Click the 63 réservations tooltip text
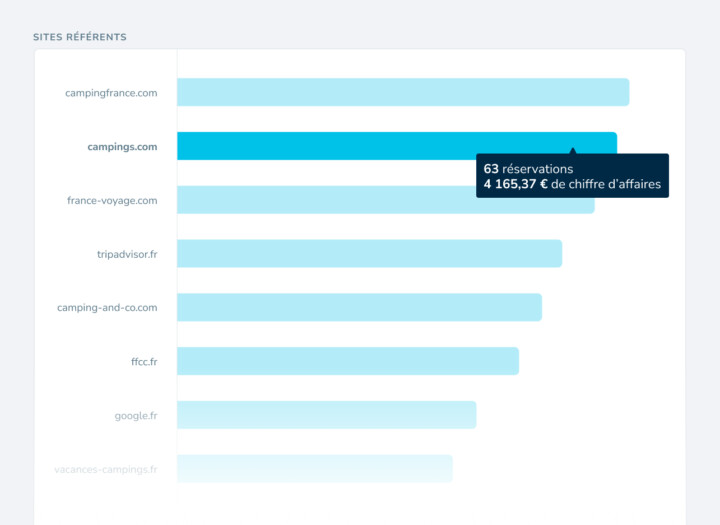This screenshot has height=525, width=720. coord(528,169)
